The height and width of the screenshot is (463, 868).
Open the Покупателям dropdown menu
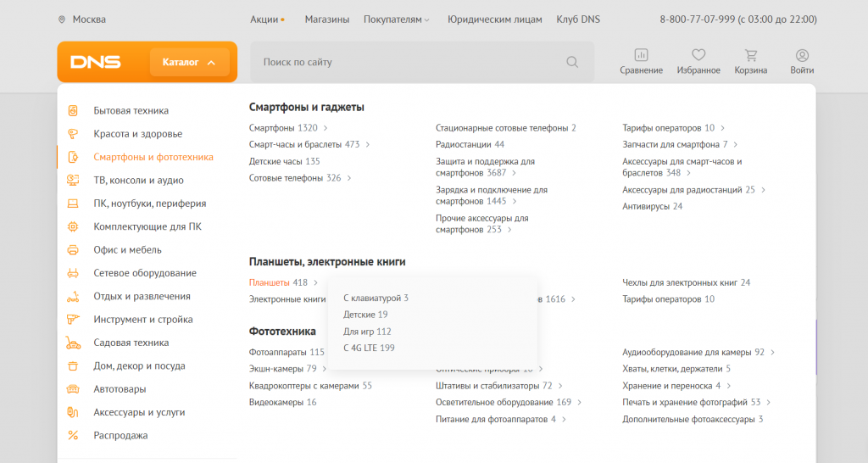pyautogui.click(x=397, y=20)
